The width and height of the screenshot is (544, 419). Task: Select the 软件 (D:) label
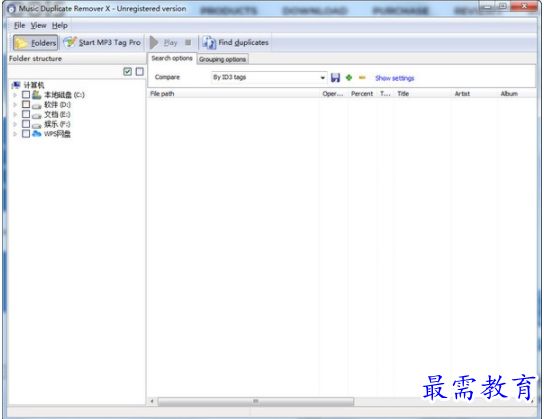[x=57, y=104]
